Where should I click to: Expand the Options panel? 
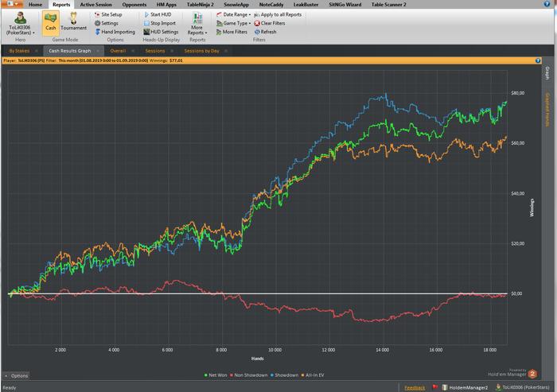(16, 375)
